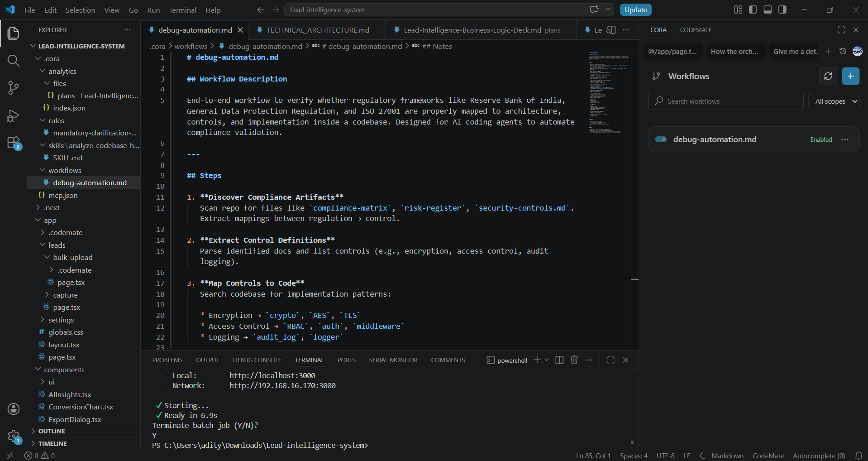Toggle the primary side bar
Viewport: 868px width, 461px height.
point(753,10)
